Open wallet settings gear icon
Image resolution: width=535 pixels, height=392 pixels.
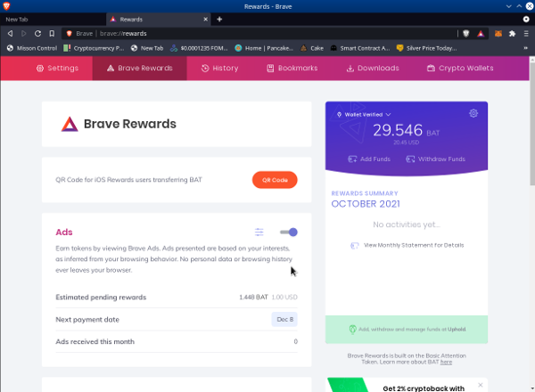[x=473, y=113]
